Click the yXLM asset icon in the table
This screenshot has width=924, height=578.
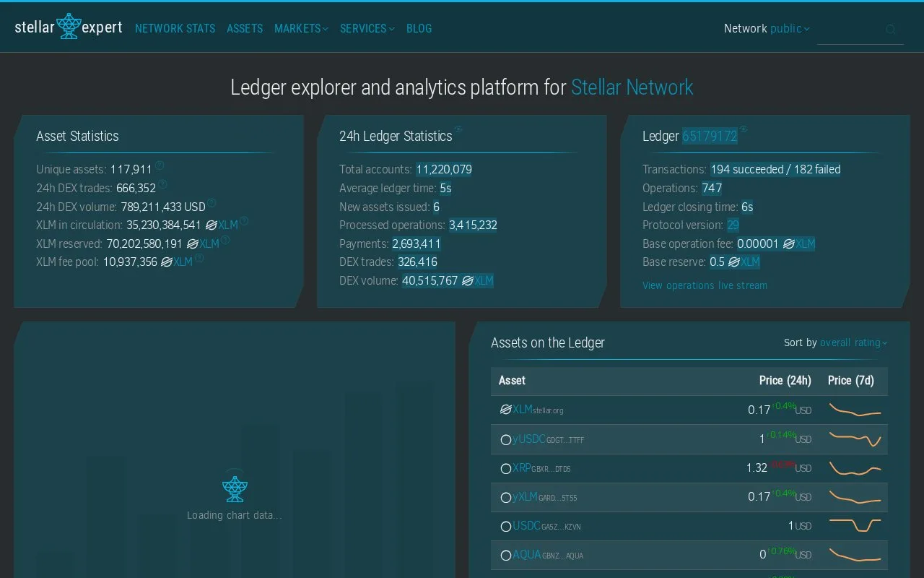[506, 498]
